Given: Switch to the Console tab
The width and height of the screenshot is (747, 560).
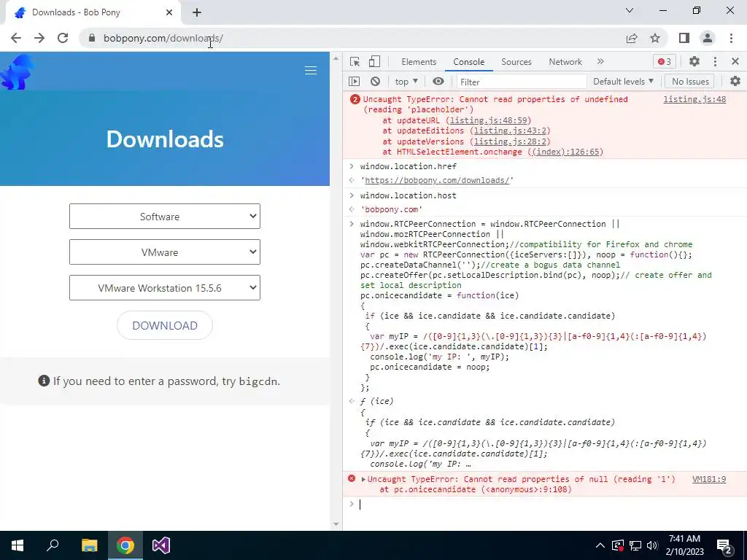Looking at the screenshot, I should [469, 62].
